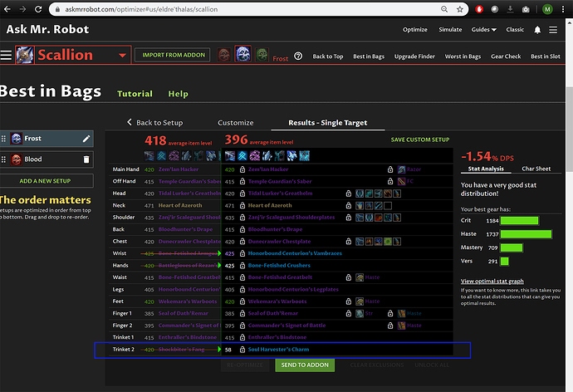Select the Blood spec icon in header

click(224, 55)
